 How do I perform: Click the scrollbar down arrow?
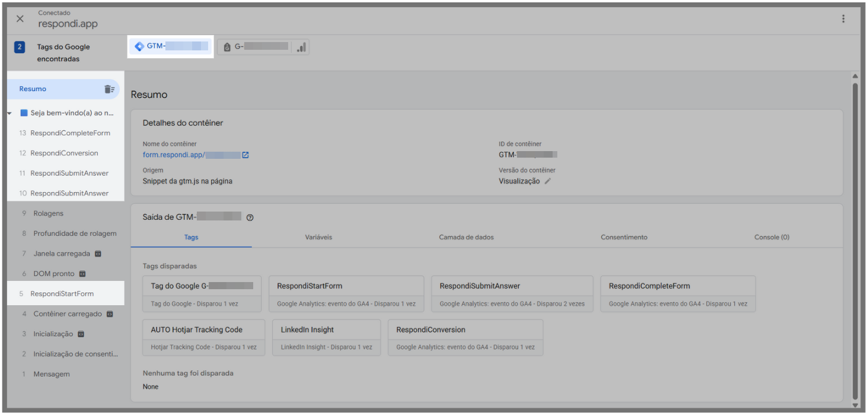coord(855,405)
